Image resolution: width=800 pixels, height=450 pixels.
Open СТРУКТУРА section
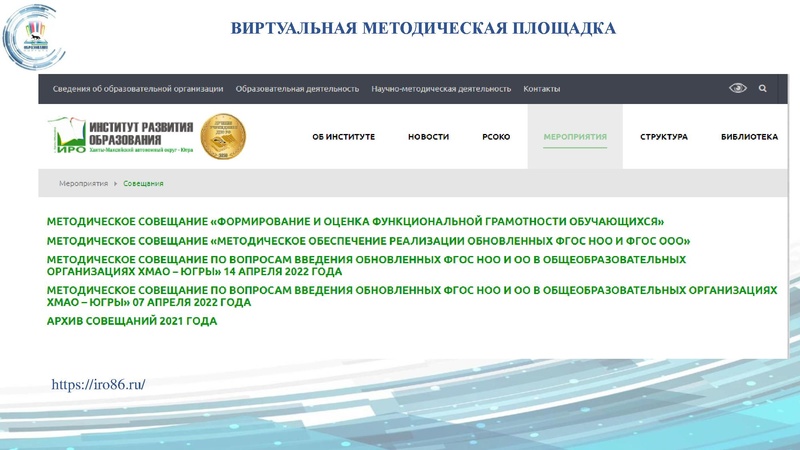click(664, 137)
